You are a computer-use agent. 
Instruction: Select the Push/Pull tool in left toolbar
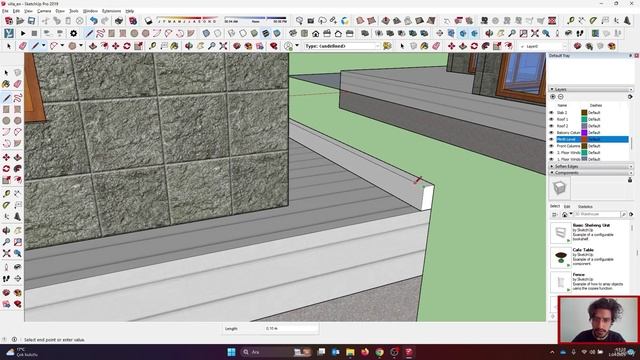click(18, 158)
